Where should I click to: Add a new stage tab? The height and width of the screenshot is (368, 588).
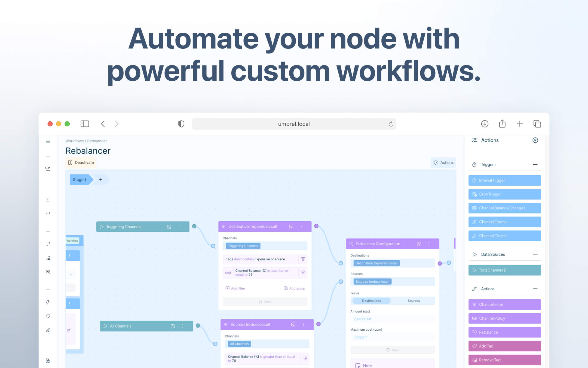101,179
